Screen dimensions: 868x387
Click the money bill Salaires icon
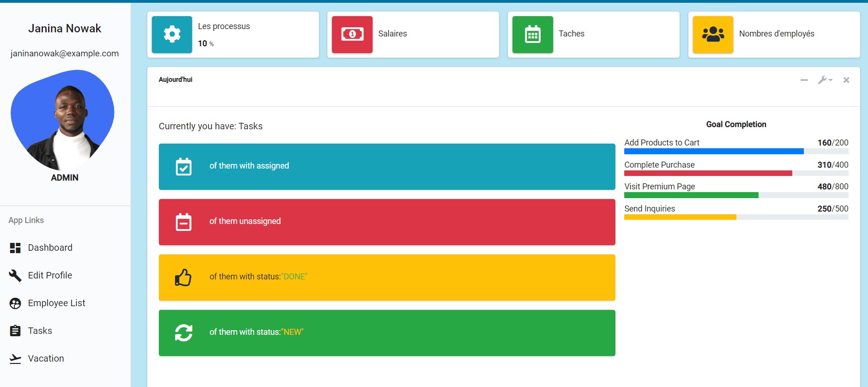point(352,35)
